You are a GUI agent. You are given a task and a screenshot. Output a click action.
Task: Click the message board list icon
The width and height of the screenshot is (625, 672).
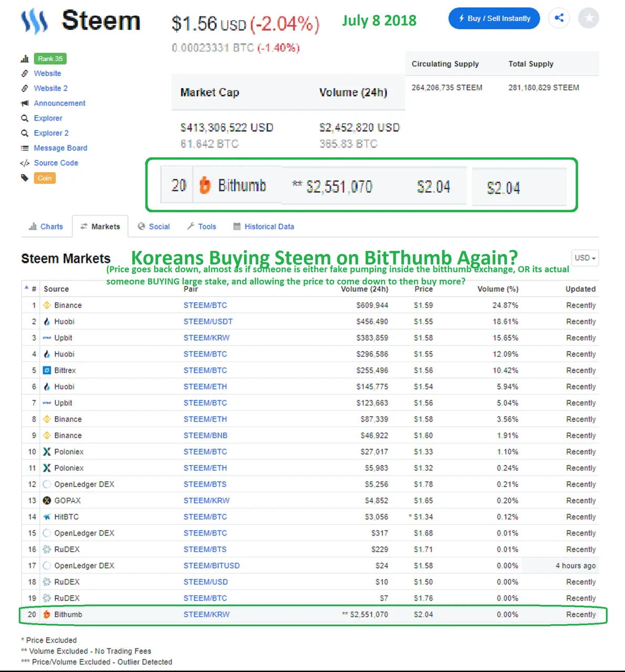pyautogui.click(x=25, y=148)
